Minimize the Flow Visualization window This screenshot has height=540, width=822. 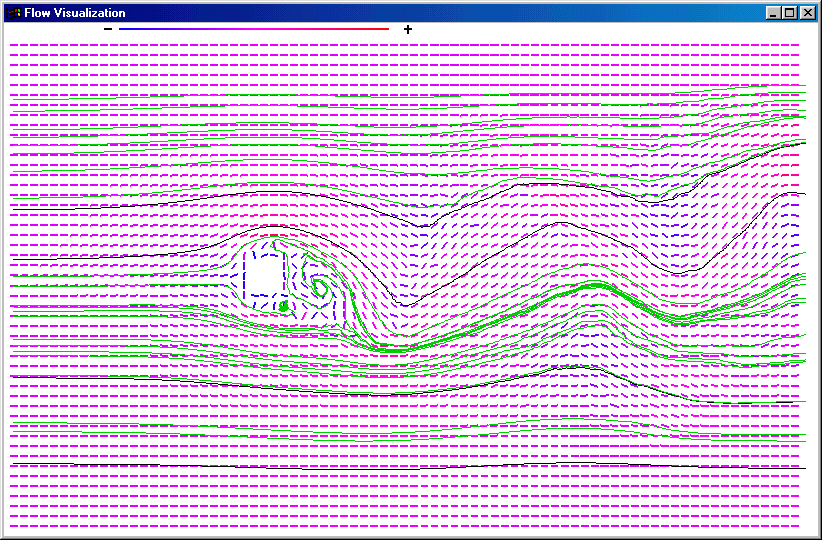pyautogui.click(x=773, y=13)
